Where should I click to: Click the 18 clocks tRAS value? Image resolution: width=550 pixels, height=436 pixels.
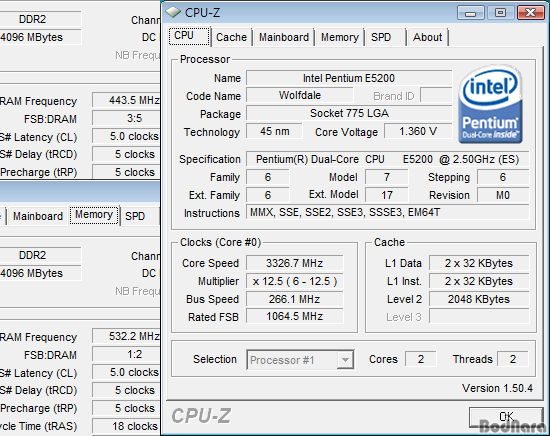[126, 426]
